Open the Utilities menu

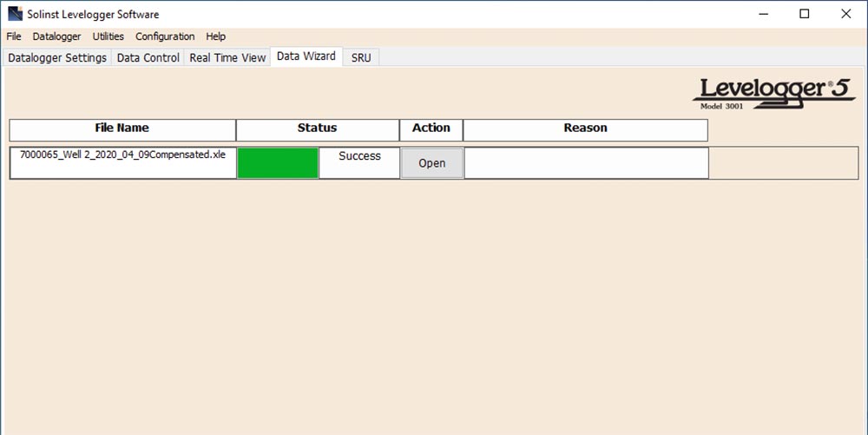point(108,36)
